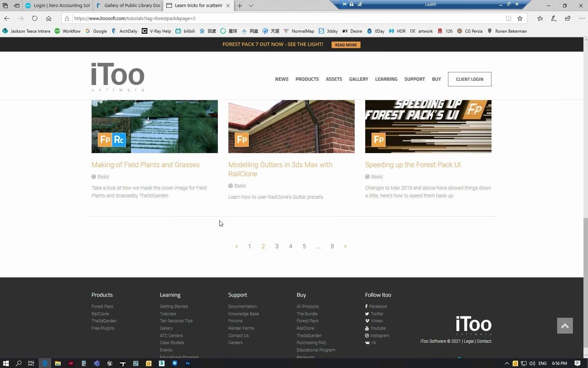Click ENG language indicator in taskbar
588x368 pixels.
coord(542,363)
